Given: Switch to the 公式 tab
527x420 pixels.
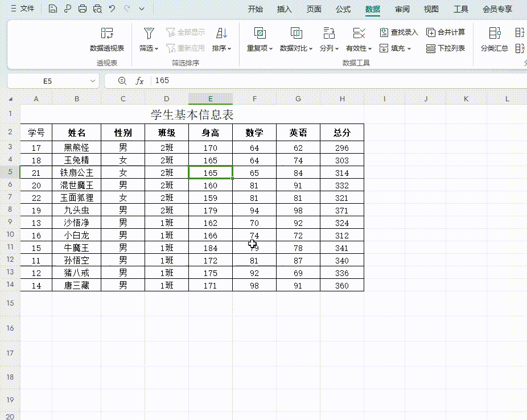Looking at the screenshot, I should point(343,9).
